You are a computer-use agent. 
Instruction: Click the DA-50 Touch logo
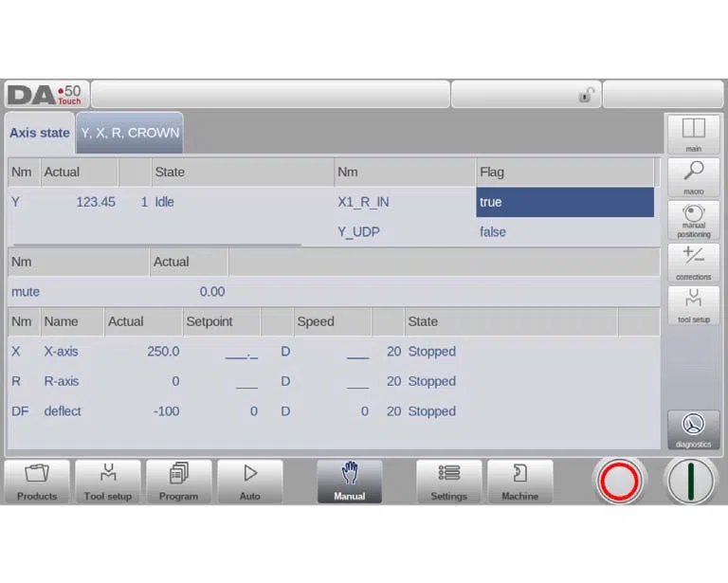coord(45,95)
